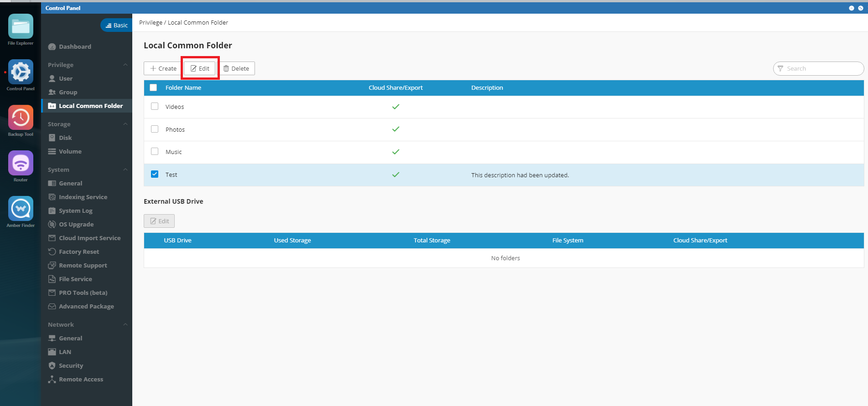Click the Remote Support icon

[52, 265]
